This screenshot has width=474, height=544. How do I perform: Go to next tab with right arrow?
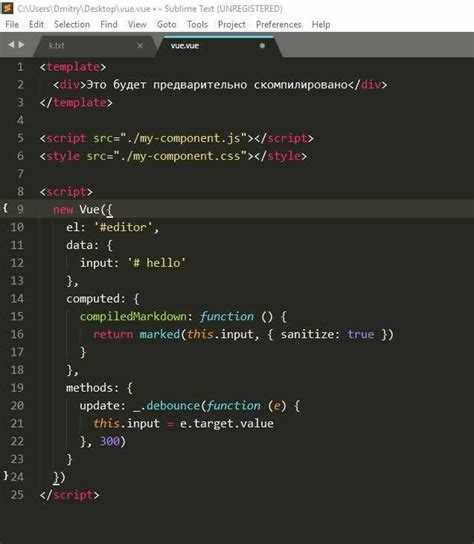pos(21,45)
